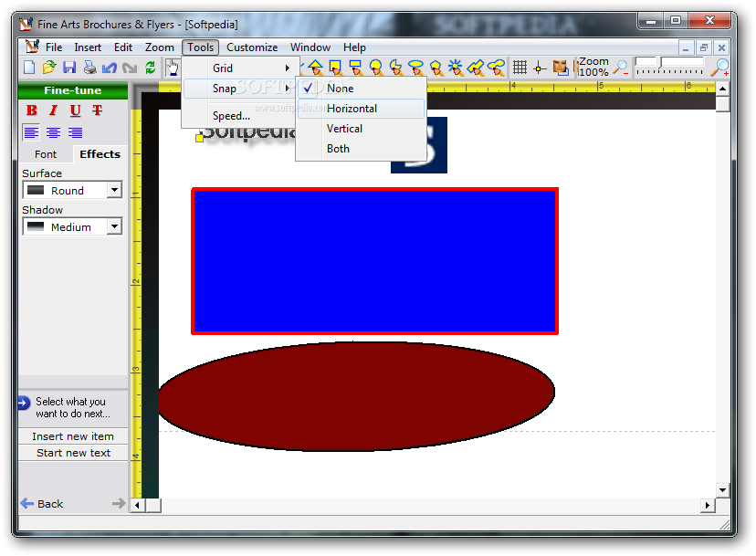Image resolution: width=756 pixels, height=556 pixels.
Task: Click Start new text button
Action: click(73, 453)
